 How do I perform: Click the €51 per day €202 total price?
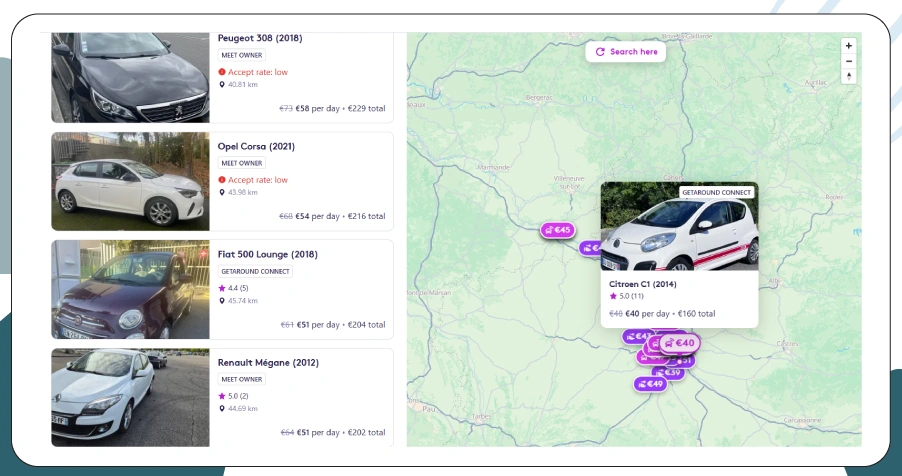click(x=333, y=433)
